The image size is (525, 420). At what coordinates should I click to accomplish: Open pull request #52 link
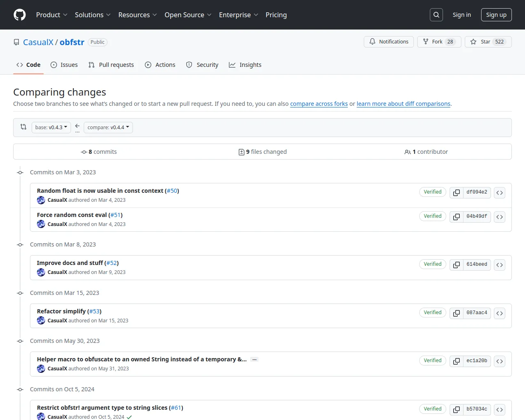tap(112, 263)
